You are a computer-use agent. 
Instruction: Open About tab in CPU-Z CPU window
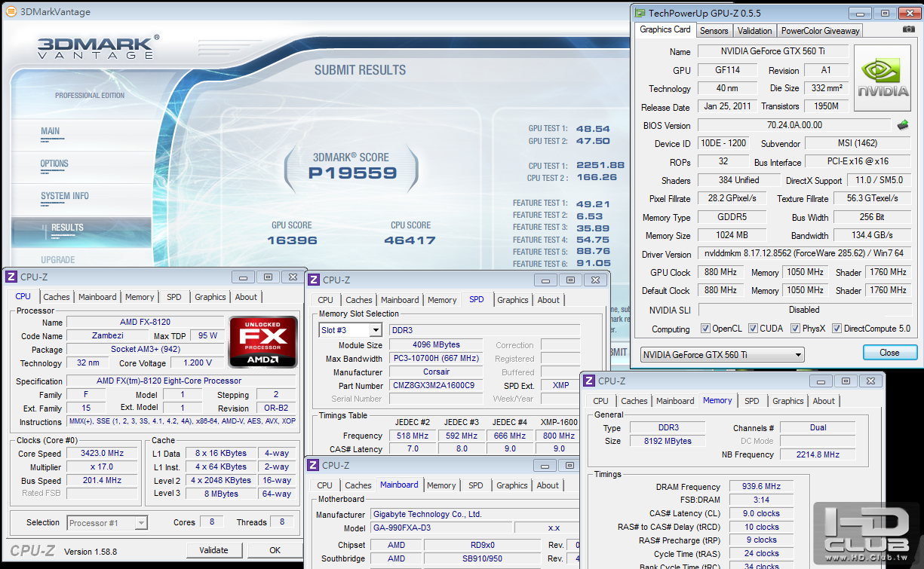pos(246,297)
